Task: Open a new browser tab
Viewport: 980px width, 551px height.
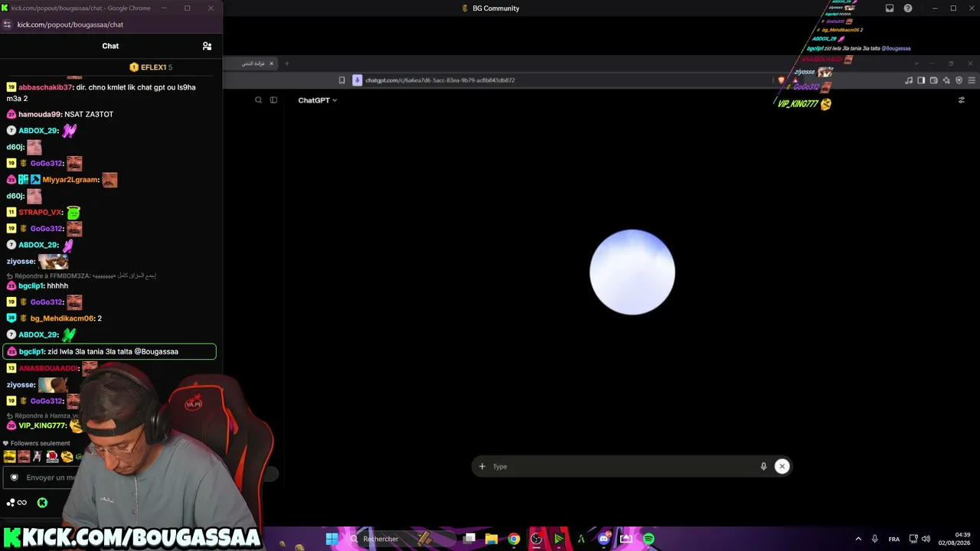Action: pos(287,64)
